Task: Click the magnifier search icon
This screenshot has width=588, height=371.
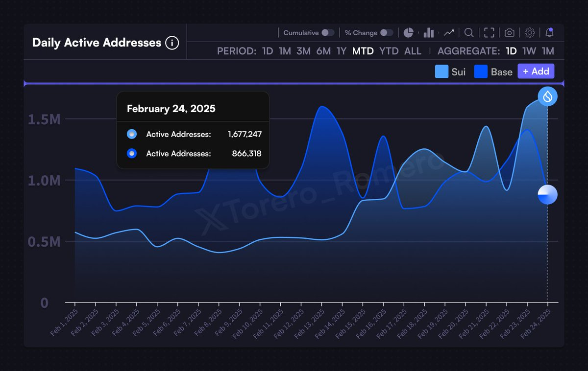Action: [469, 33]
